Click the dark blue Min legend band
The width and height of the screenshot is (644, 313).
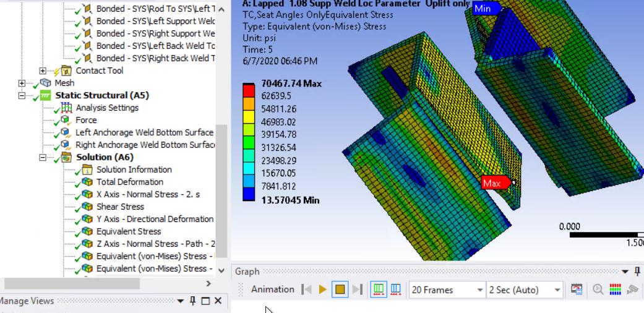point(249,194)
